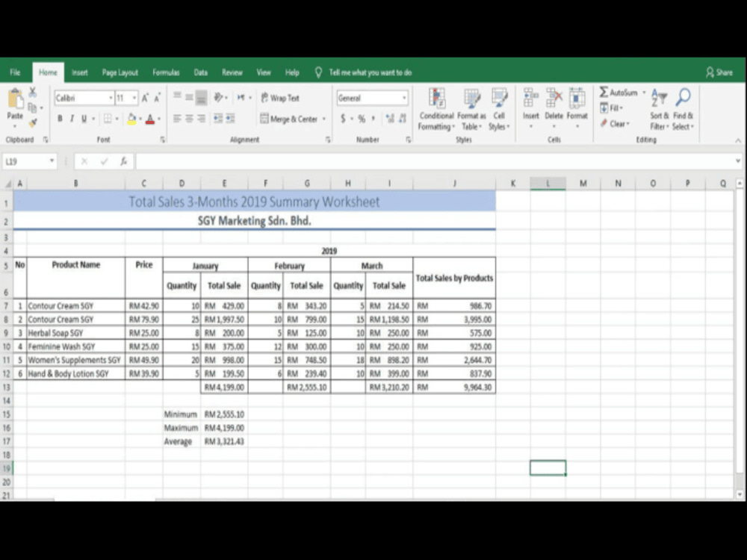Open the fill color dropdown arrow
This screenshot has width=747, height=560.
pos(140,119)
